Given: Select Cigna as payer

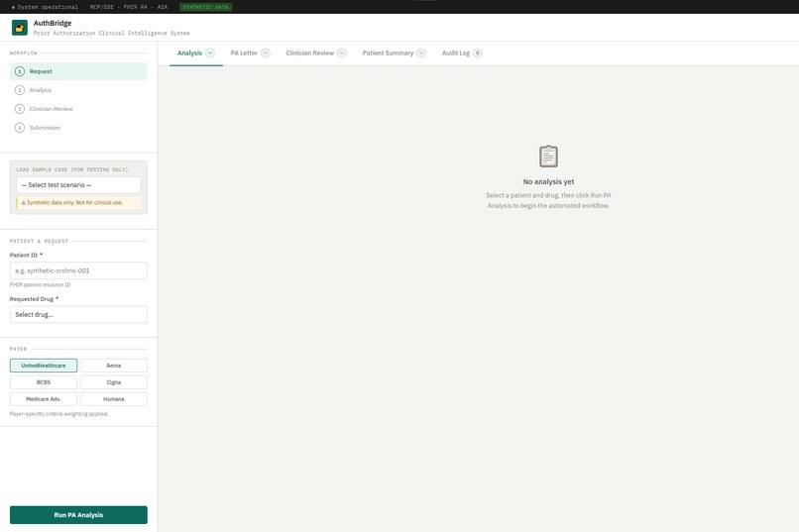Looking at the screenshot, I should pyautogui.click(x=114, y=382).
